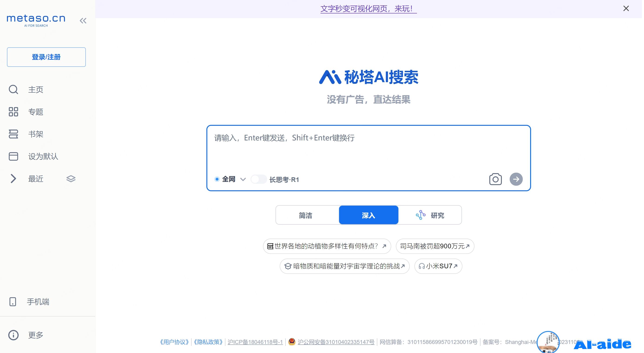This screenshot has height=353, width=644.
Task: Open the 全网 scope dropdown
Action: pos(230,179)
